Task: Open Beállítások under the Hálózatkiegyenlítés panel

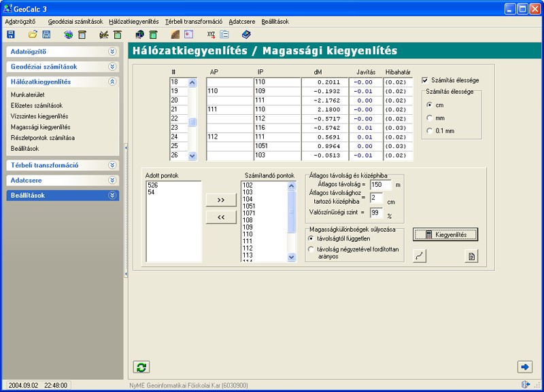Action: click(24, 148)
